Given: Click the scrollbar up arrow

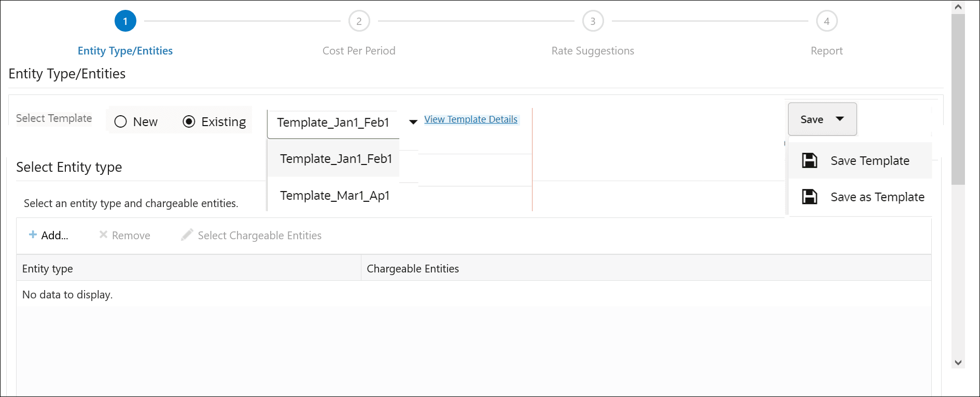Looking at the screenshot, I should point(958,7).
